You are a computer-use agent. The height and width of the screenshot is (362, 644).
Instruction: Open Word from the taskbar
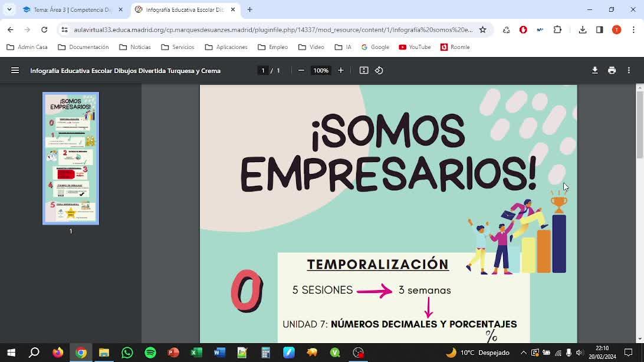tap(219, 353)
